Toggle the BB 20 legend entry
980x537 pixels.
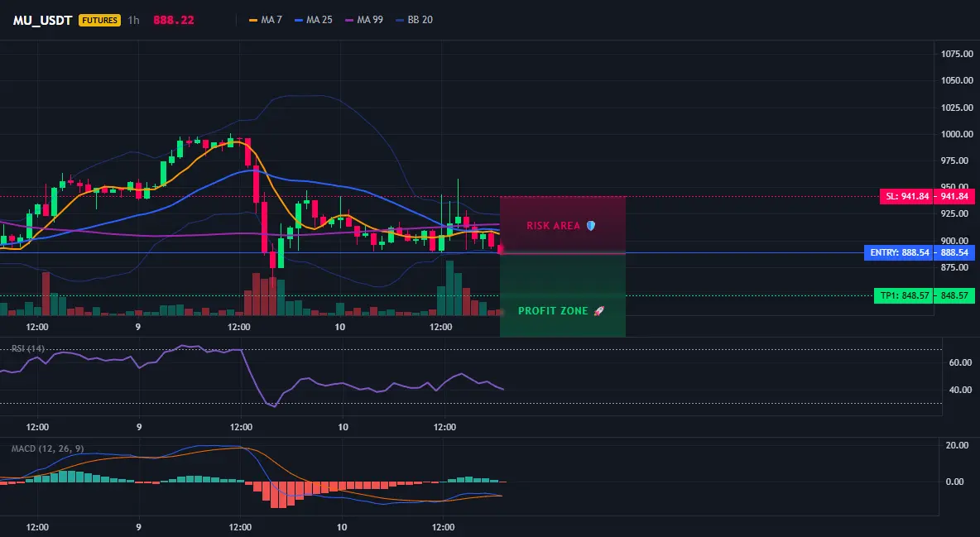pyautogui.click(x=415, y=20)
